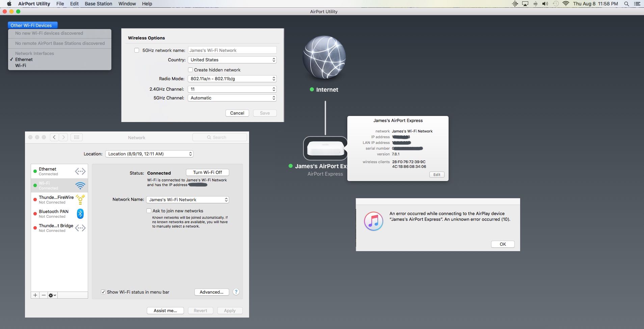
Task: Click the Revert button
Action: [x=200, y=310]
